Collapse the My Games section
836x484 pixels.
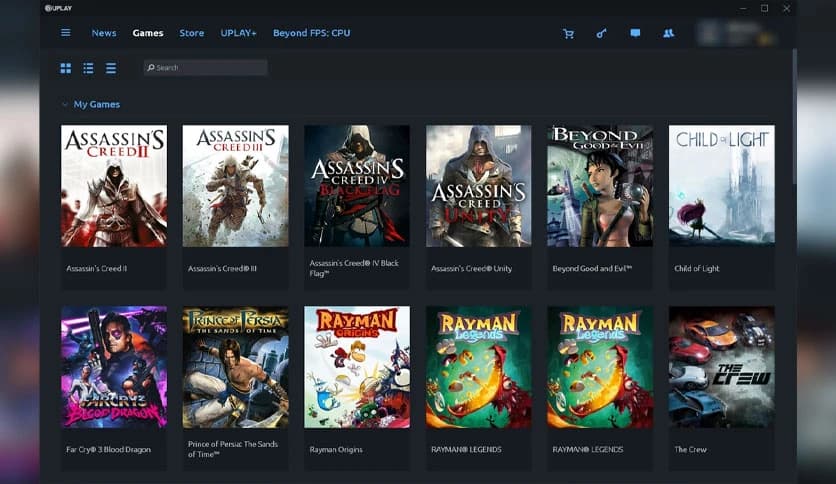click(x=65, y=104)
